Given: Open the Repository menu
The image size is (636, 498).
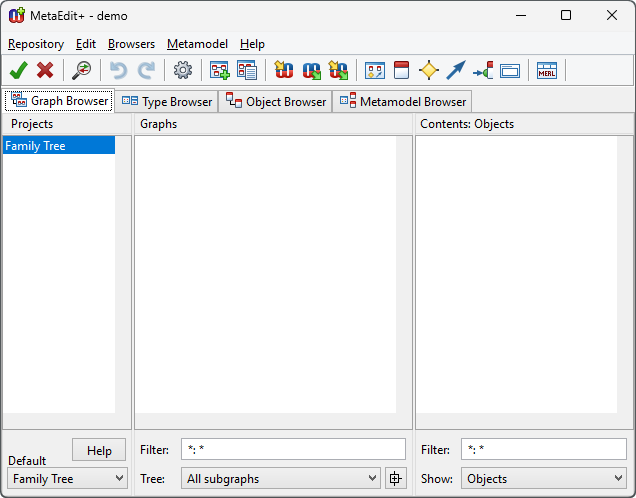Looking at the screenshot, I should pyautogui.click(x=36, y=44).
